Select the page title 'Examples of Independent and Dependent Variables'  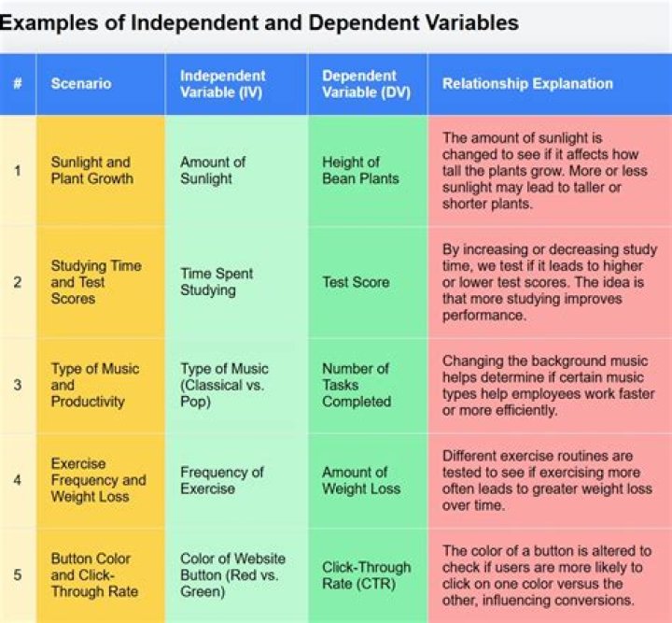click(259, 22)
